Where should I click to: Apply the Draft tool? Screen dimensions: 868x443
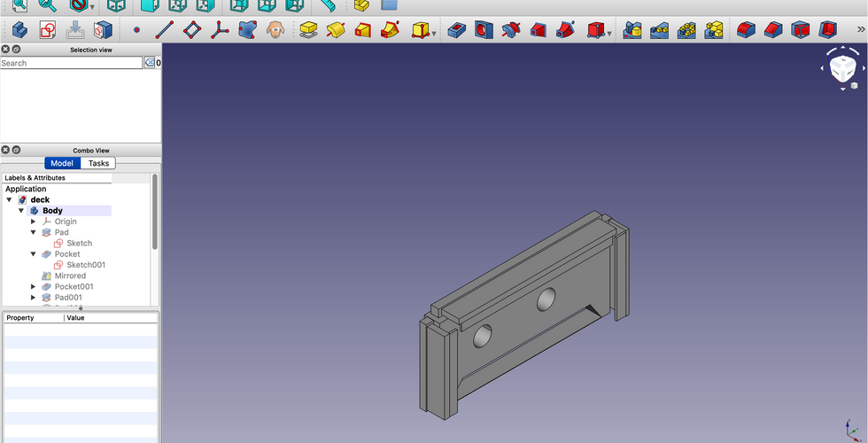point(801,29)
